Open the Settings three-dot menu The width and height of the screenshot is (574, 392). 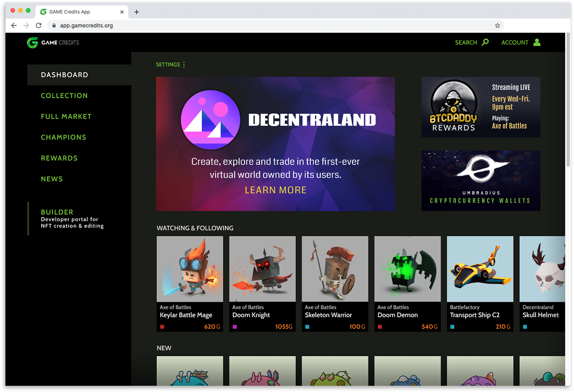[184, 65]
